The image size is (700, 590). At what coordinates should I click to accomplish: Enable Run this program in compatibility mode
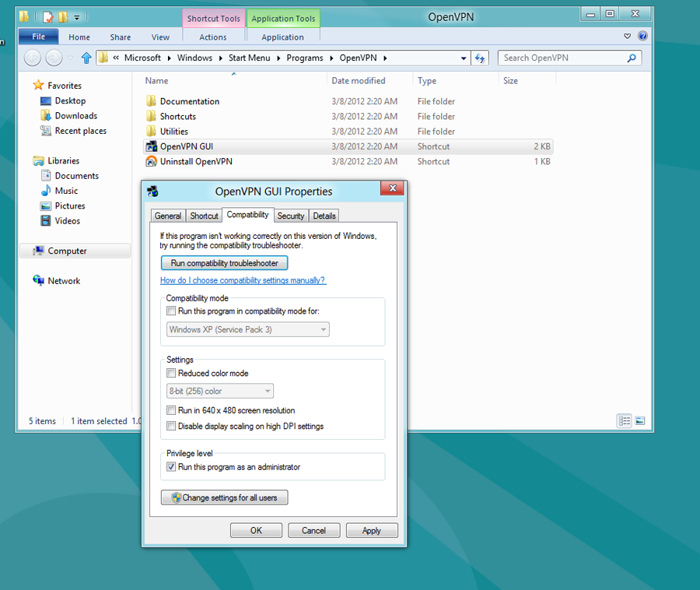click(x=171, y=311)
